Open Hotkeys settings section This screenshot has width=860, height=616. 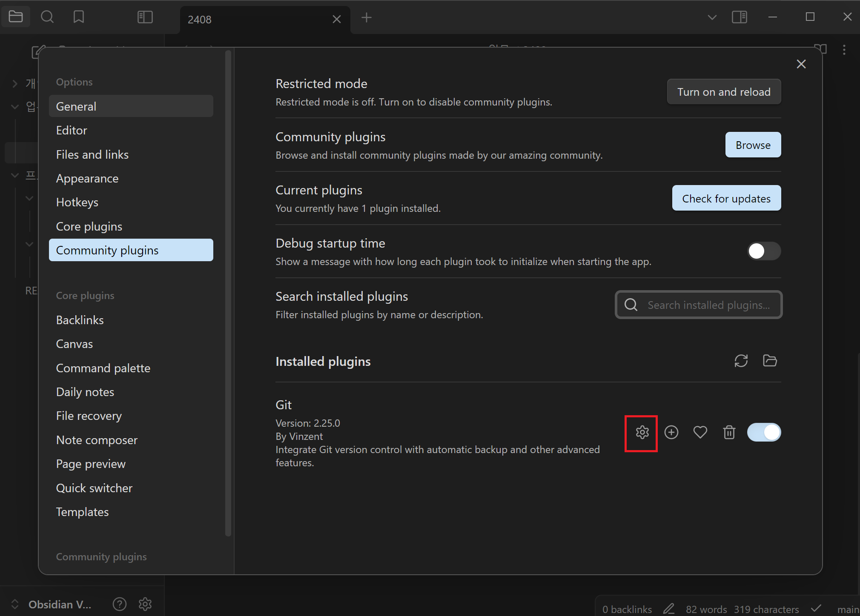[x=77, y=202]
